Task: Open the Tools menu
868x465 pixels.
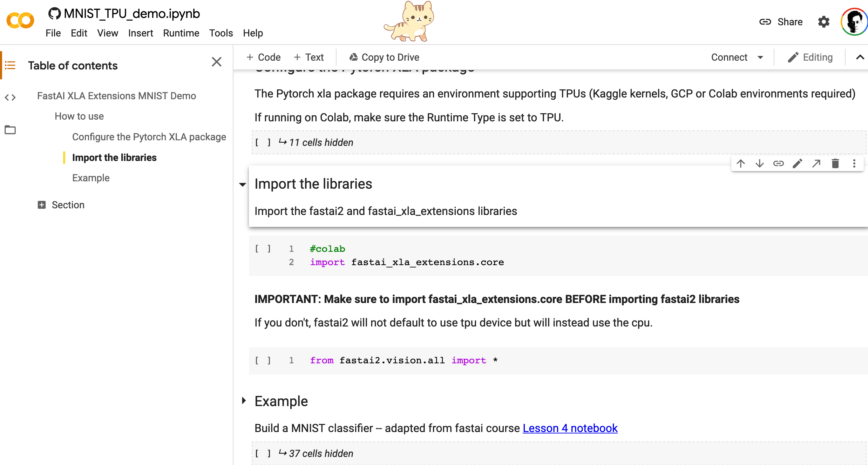Action: [221, 33]
